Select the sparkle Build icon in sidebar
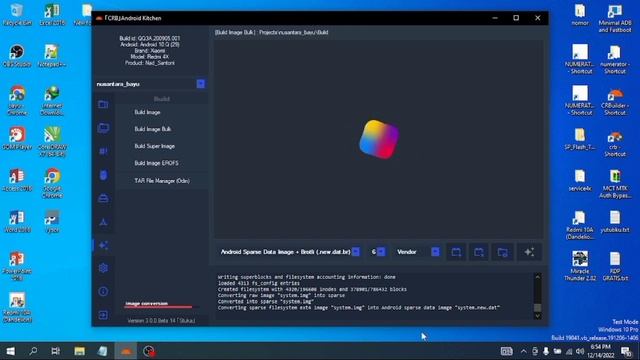Image resolution: width=640 pixels, height=360 pixels. pos(103,245)
